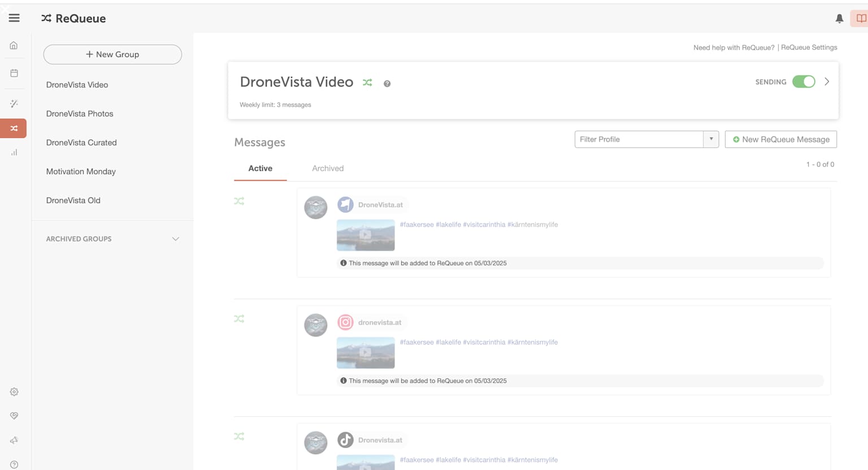Click the Dronevista.at TikTok profile name
This screenshot has width=868, height=470.
(380, 440)
